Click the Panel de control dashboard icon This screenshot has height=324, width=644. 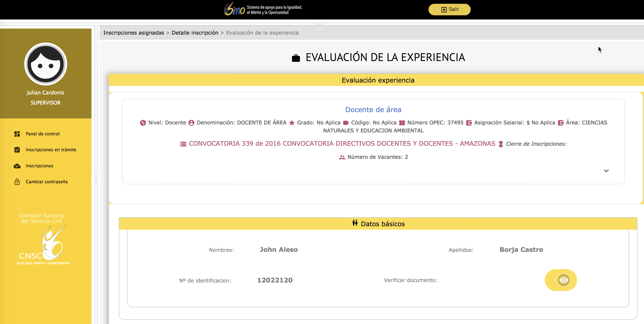pyautogui.click(x=17, y=134)
